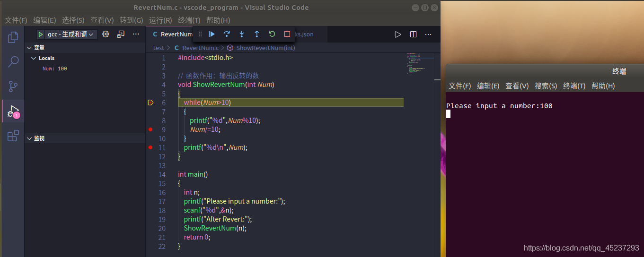Click the highlighted while(Num>10) line

pos(291,103)
